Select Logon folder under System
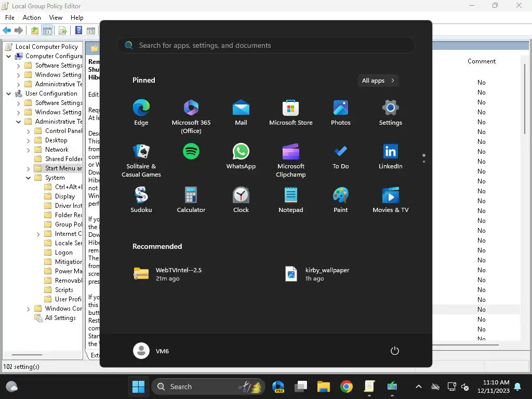Viewport: 532px width, 399px height. (58, 252)
